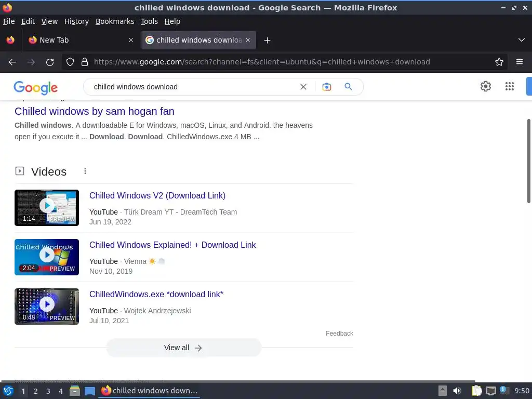Close the New Tab tab
The image size is (532, 399).
130,40
